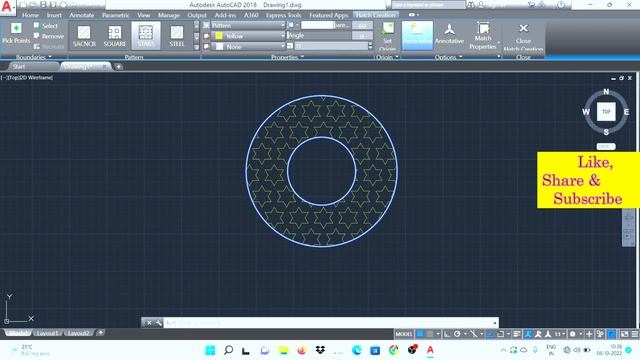Click the ViewCube TOP face
Screen dimensions: 640x360
[x=606, y=111]
